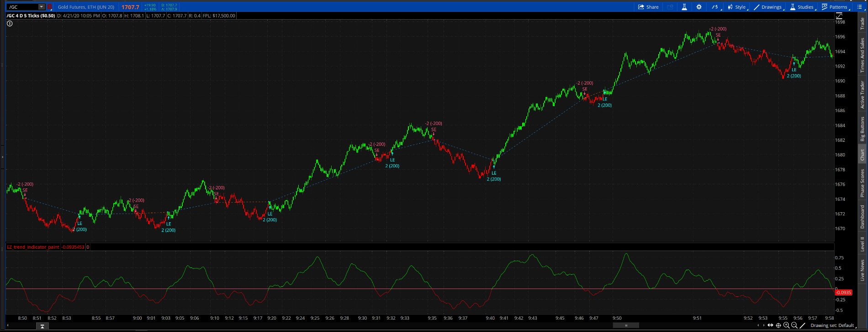This screenshot has width=868, height=332.
Task: Click the last price 1707.7
Action: 130,7
